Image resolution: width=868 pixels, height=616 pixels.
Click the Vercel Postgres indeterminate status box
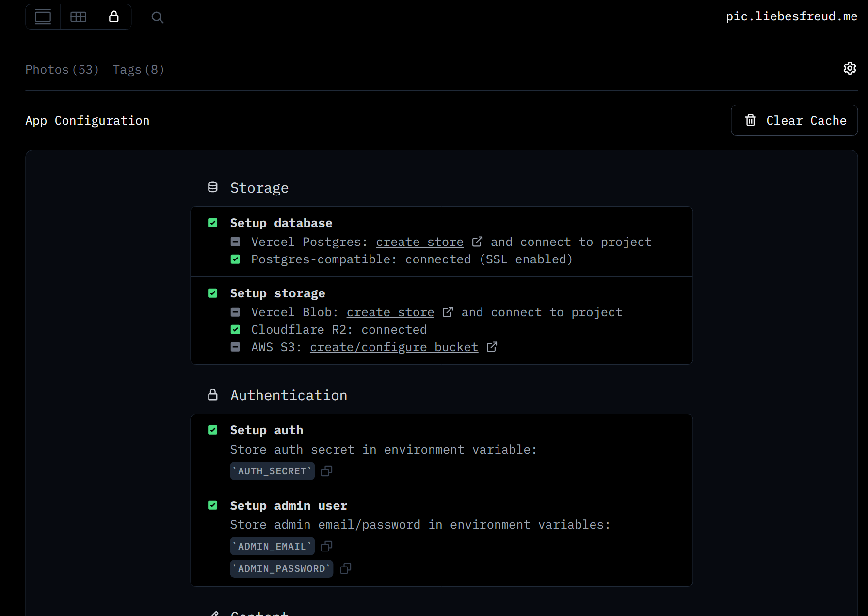point(235,242)
